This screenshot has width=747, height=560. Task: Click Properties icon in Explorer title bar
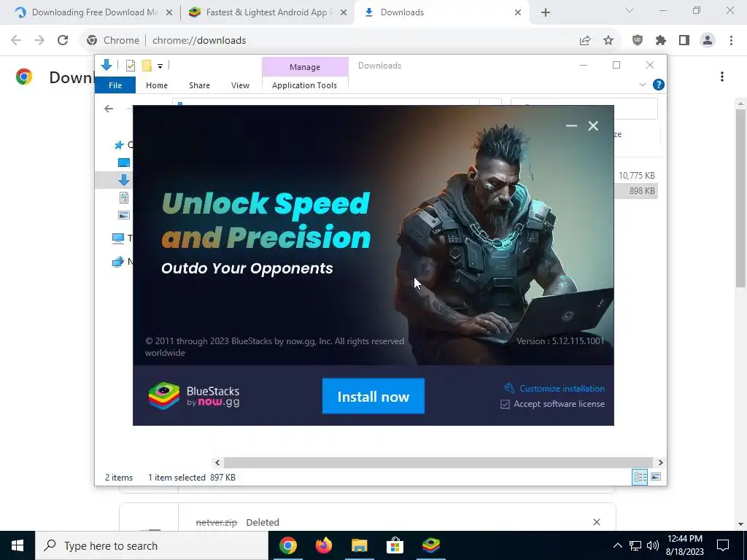(x=131, y=66)
